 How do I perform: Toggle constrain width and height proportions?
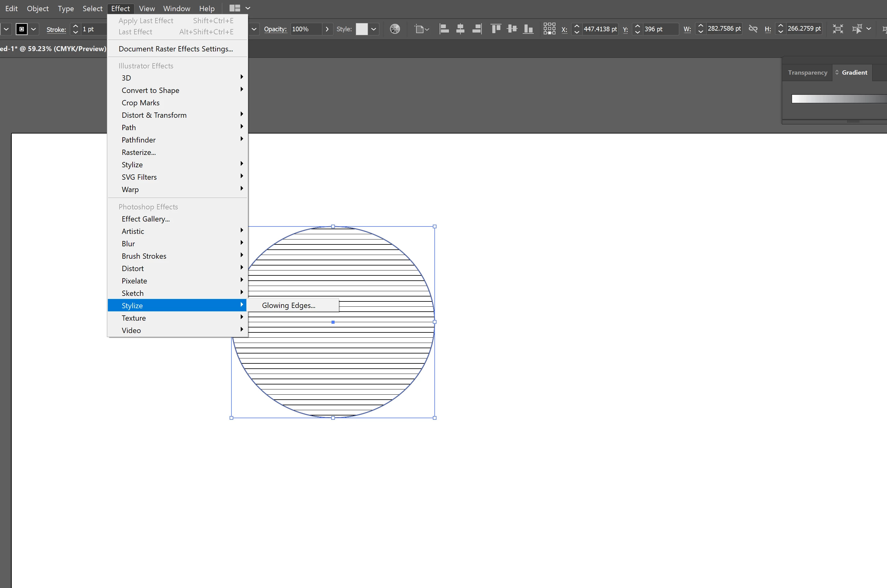(753, 29)
